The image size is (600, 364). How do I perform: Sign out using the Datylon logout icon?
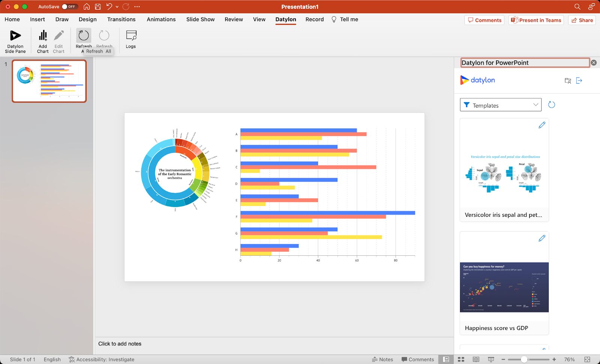point(579,81)
